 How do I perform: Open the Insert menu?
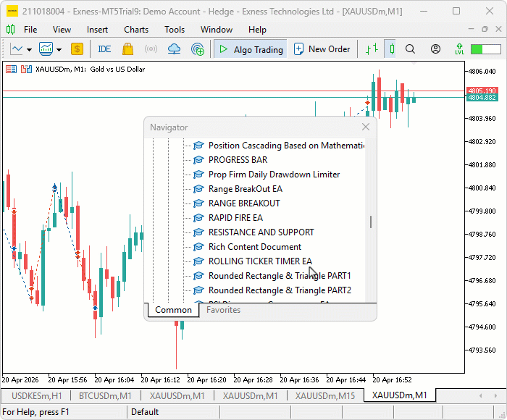coord(97,30)
